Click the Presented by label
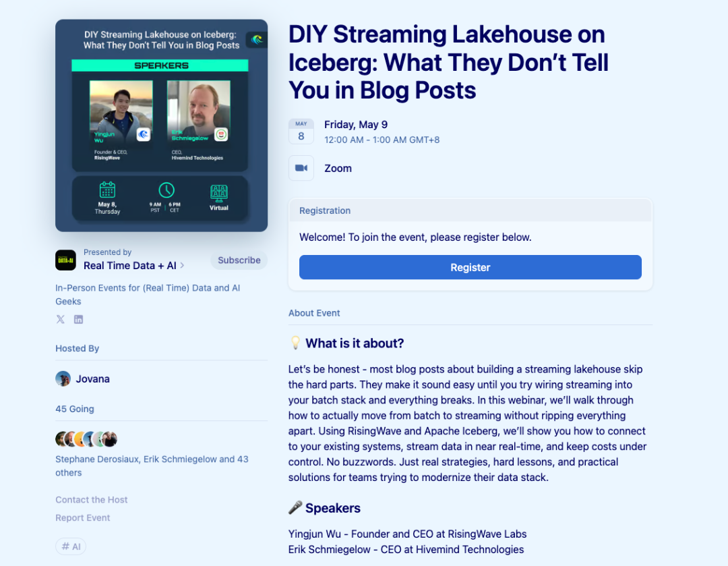Screen dimensions: 728x566 coord(107,252)
